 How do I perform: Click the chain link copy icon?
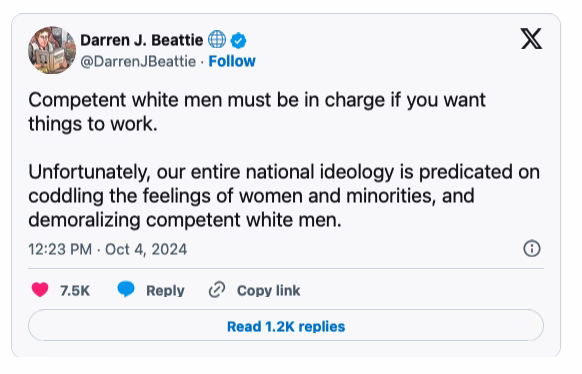(217, 290)
